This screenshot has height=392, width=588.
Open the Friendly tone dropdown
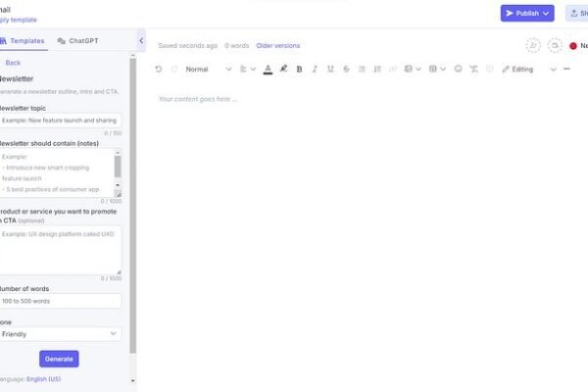click(x=60, y=334)
